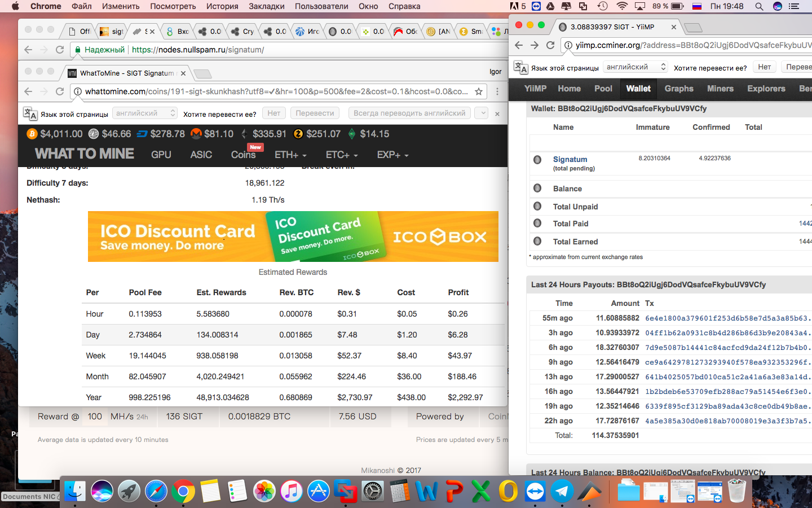The width and height of the screenshot is (812, 508).
Task: Click the translate icon in WhatToMine's translate bar
Action: pos(30,113)
